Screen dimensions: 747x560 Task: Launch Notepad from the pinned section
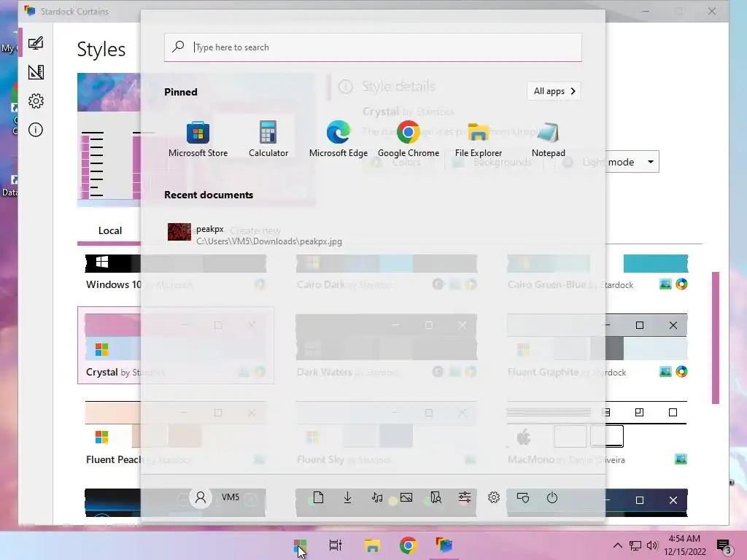pyautogui.click(x=549, y=139)
